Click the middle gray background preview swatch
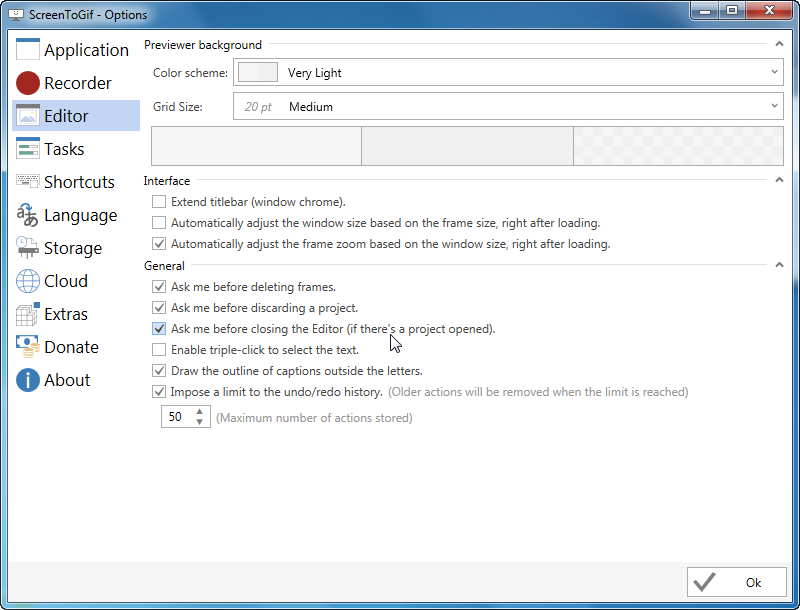Image resolution: width=800 pixels, height=610 pixels. (467, 146)
